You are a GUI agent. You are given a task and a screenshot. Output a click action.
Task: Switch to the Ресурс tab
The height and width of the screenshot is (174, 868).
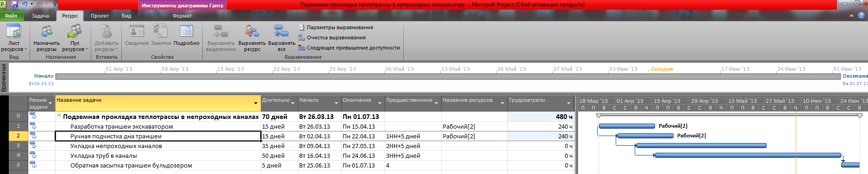tap(70, 16)
